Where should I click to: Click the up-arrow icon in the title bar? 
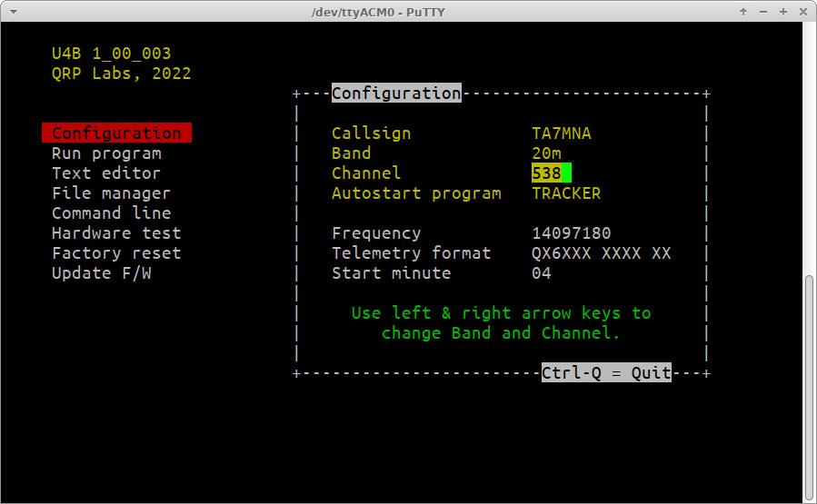pos(743,12)
